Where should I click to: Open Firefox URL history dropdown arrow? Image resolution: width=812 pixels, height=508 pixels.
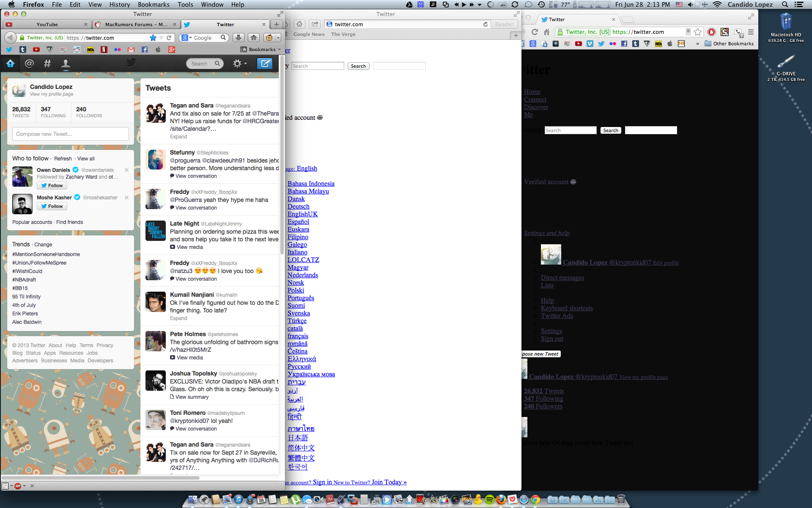(x=161, y=38)
